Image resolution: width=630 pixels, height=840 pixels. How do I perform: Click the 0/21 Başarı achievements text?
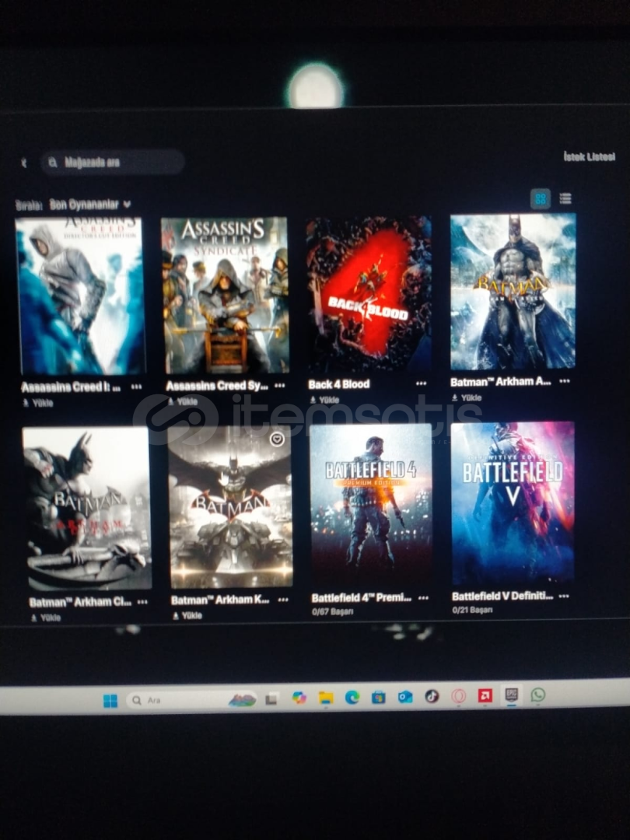473,611
